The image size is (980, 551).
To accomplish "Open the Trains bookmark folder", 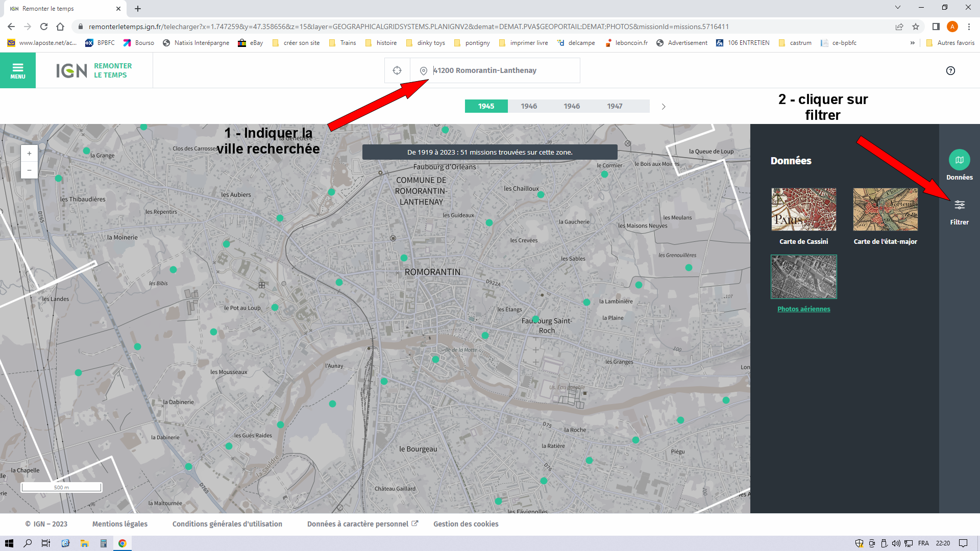I will tap(342, 43).
